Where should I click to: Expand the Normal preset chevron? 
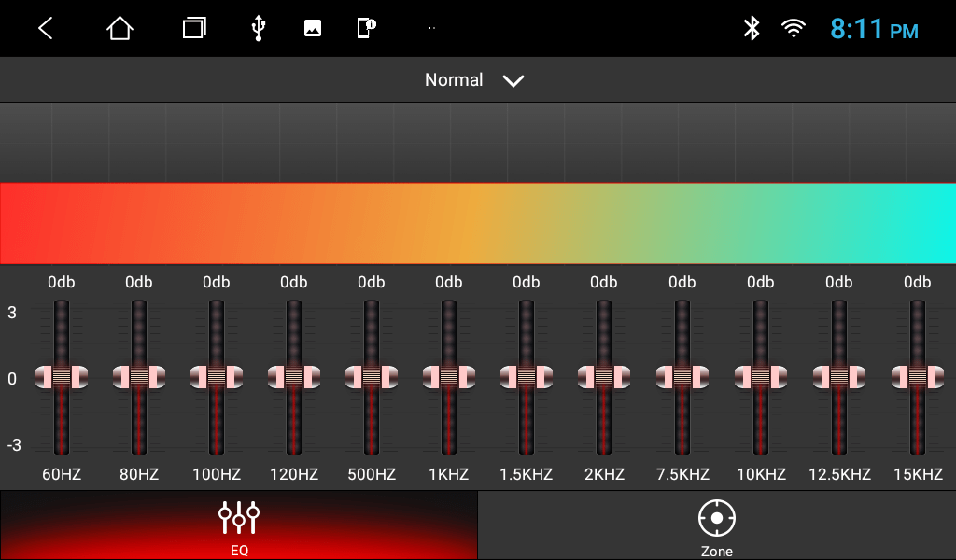pos(513,81)
